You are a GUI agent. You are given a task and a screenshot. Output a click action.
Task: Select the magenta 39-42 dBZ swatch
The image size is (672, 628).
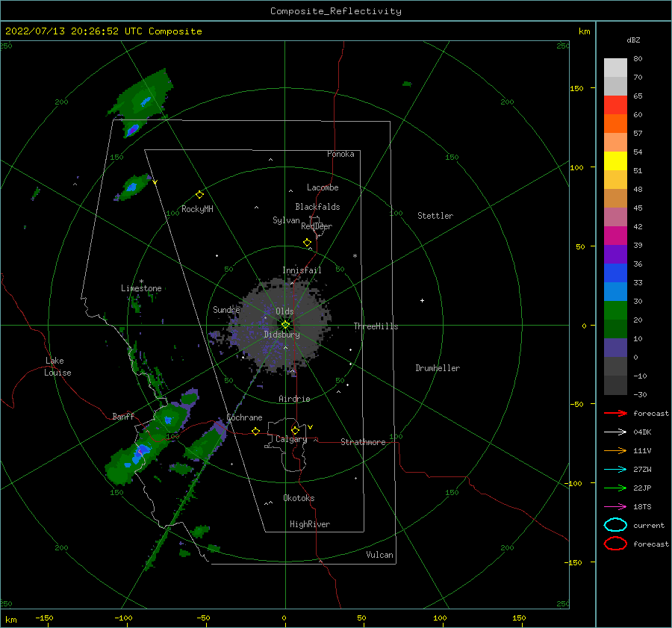point(615,236)
